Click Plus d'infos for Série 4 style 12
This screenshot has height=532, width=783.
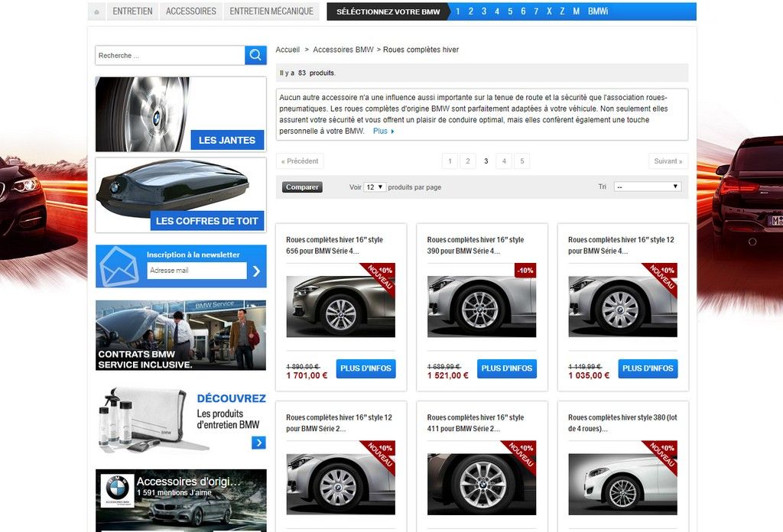(648, 368)
